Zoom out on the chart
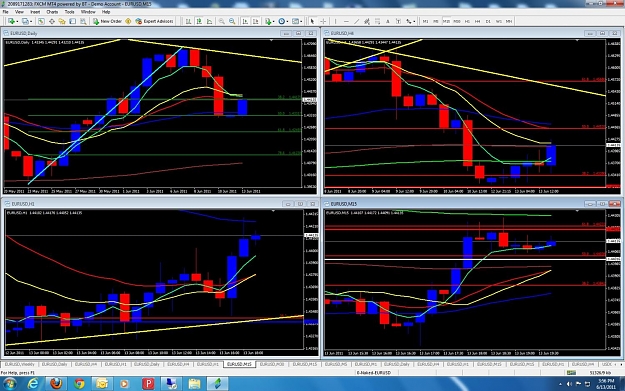Image resolution: width=625 pixels, height=391 pixels. coord(232,21)
